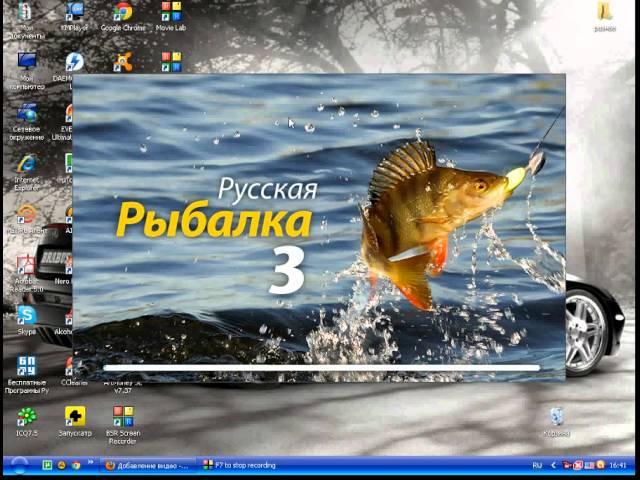Viewport: 640px width, 480px height.
Task: Click the orange round tray icon beside clock
Action: pos(600,465)
